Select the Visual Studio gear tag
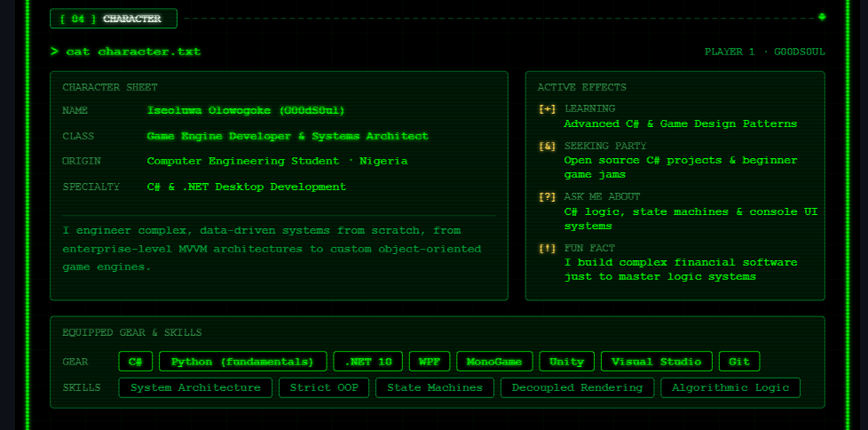868x430 pixels. (657, 362)
